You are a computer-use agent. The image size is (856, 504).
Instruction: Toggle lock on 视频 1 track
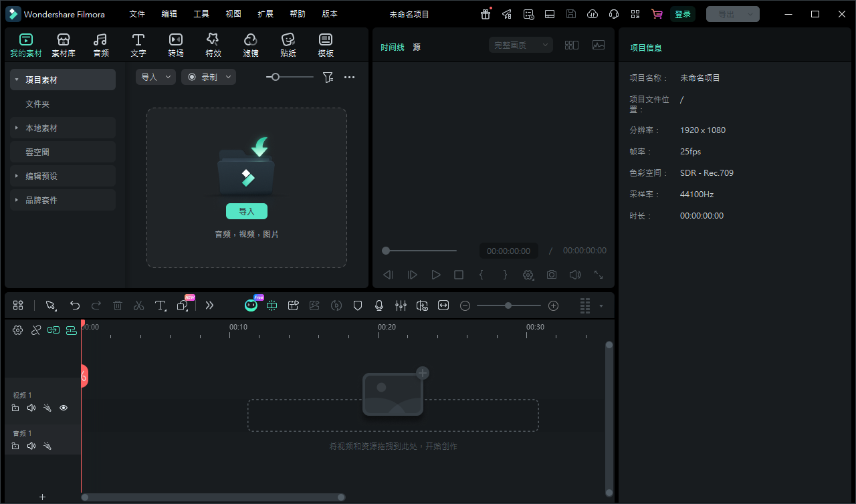[x=15, y=408]
